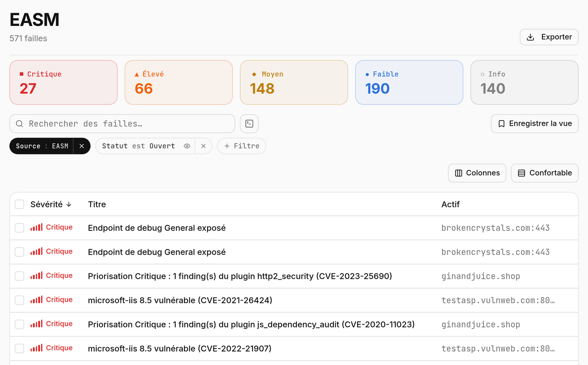Viewport: 588px width, 365px height.
Task: Click the Critique severity badge for CVE-2023-25690
Action: (52, 276)
